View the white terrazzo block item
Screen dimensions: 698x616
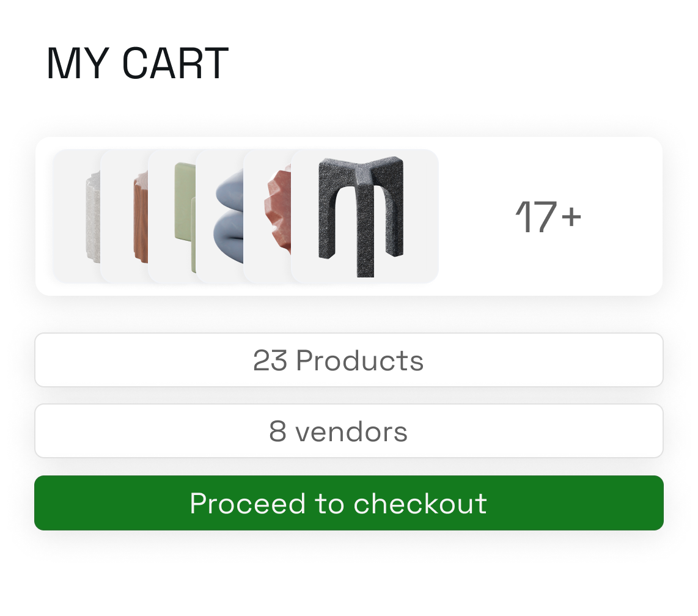[x=76, y=216]
